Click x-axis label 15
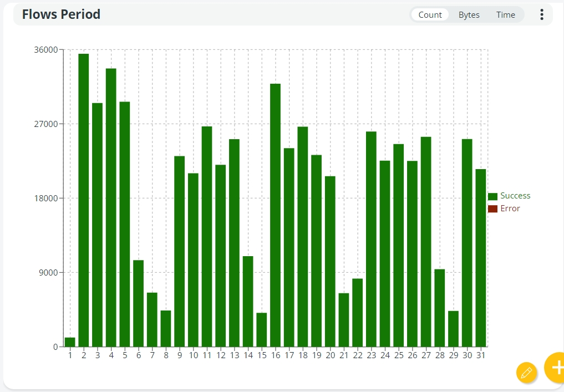This screenshot has height=392, width=564. pyautogui.click(x=262, y=355)
